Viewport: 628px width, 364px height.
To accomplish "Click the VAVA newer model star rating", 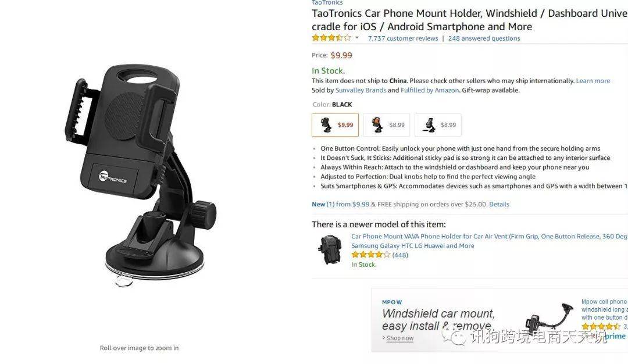I will pyautogui.click(x=370, y=255).
